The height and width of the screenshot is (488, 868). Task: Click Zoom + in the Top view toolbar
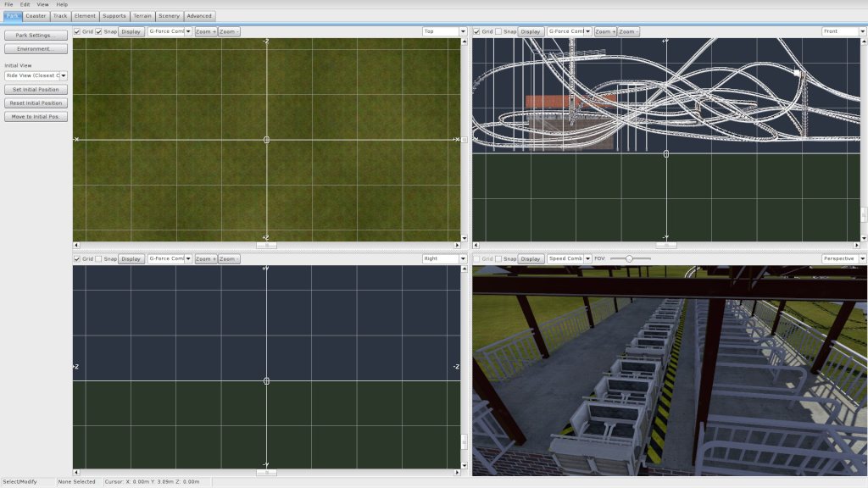click(x=205, y=31)
